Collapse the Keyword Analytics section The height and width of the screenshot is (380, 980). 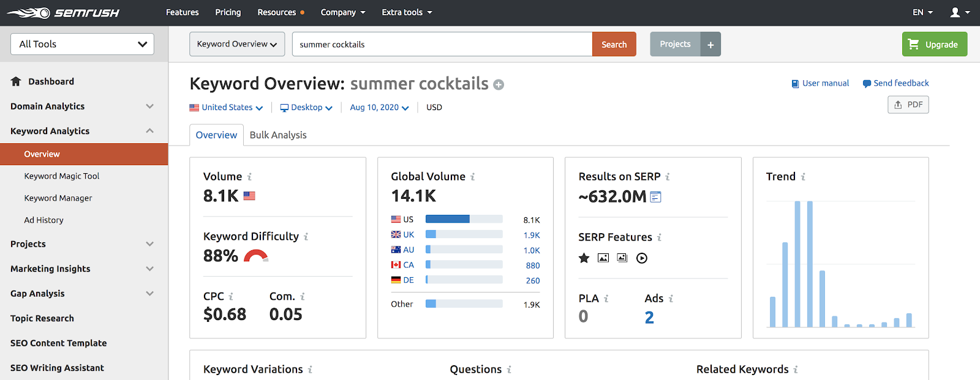click(82, 131)
